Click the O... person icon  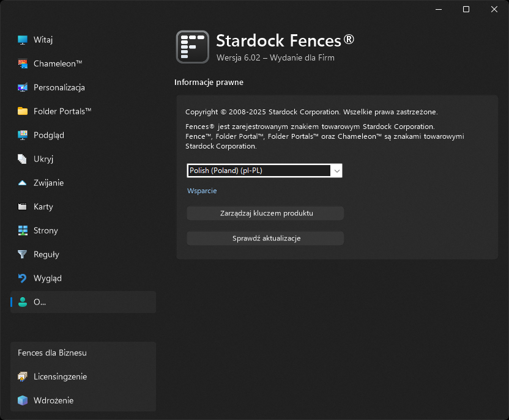click(x=23, y=302)
